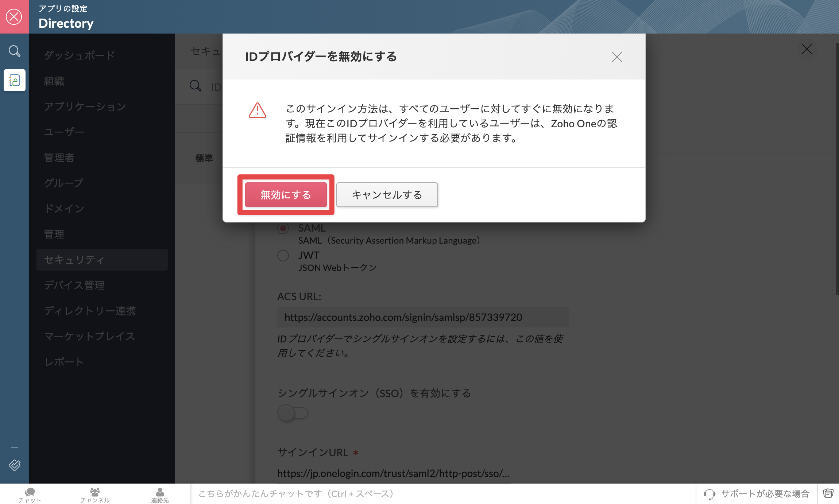Open 連絡先 in bottom bar
Image resolution: width=839 pixels, height=504 pixels.
click(x=160, y=495)
